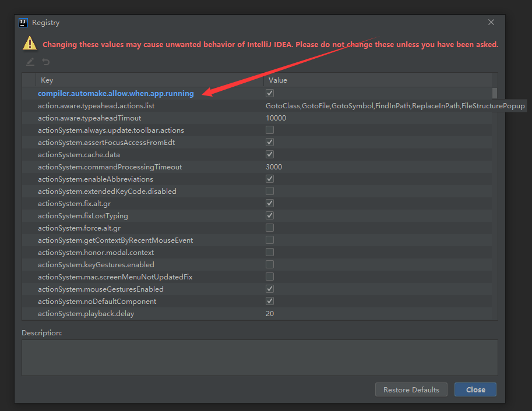Select actionSystem.mac.screenMenuNotUpdatedFix key name
The height and width of the screenshot is (411, 532).
tap(115, 277)
